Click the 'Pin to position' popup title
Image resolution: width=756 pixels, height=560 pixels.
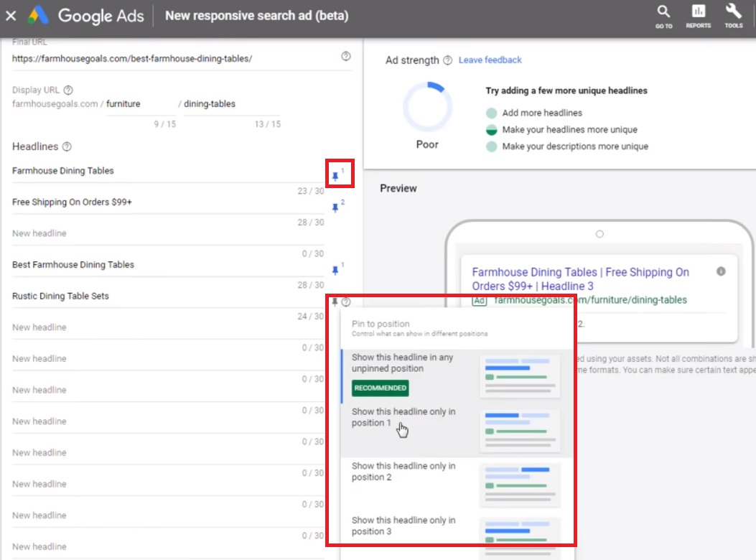coord(381,324)
